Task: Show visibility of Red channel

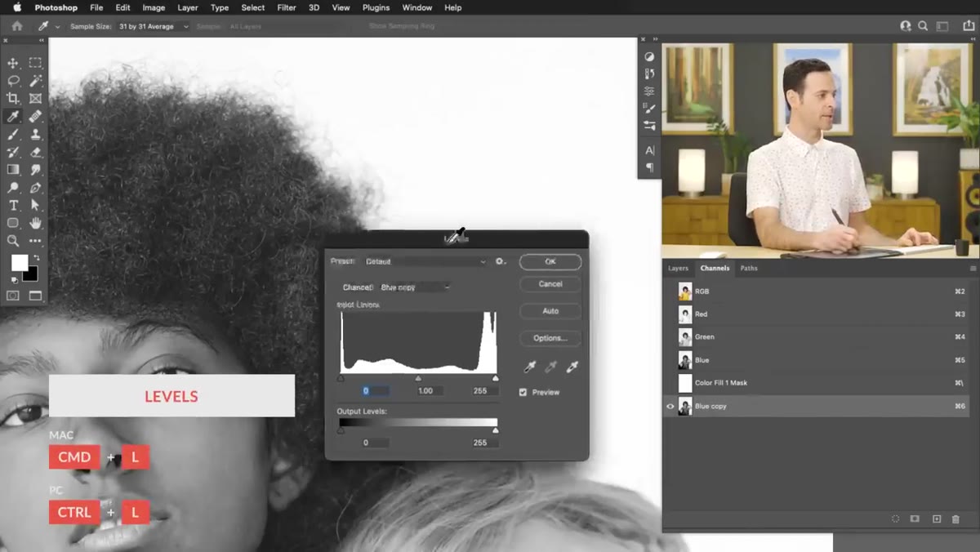Action: tap(670, 314)
